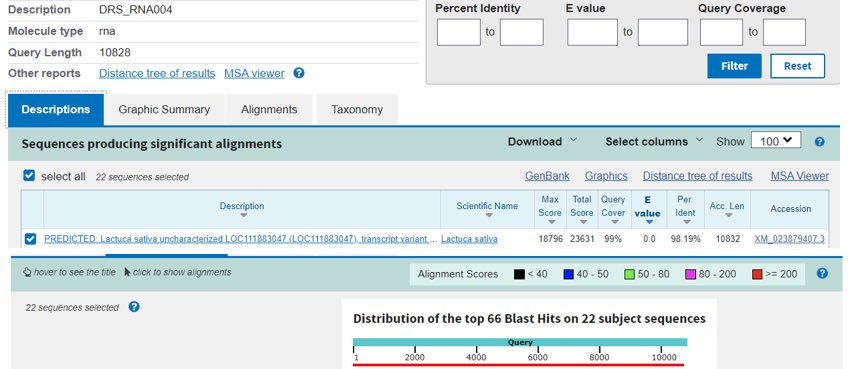
Task: Click Query Length value 10828
Action: [115, 53]
